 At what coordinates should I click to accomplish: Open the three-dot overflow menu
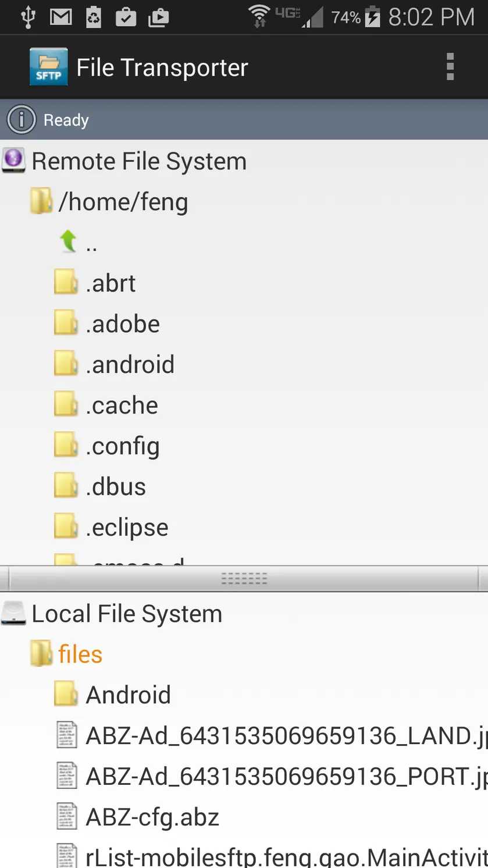(450, 67)
